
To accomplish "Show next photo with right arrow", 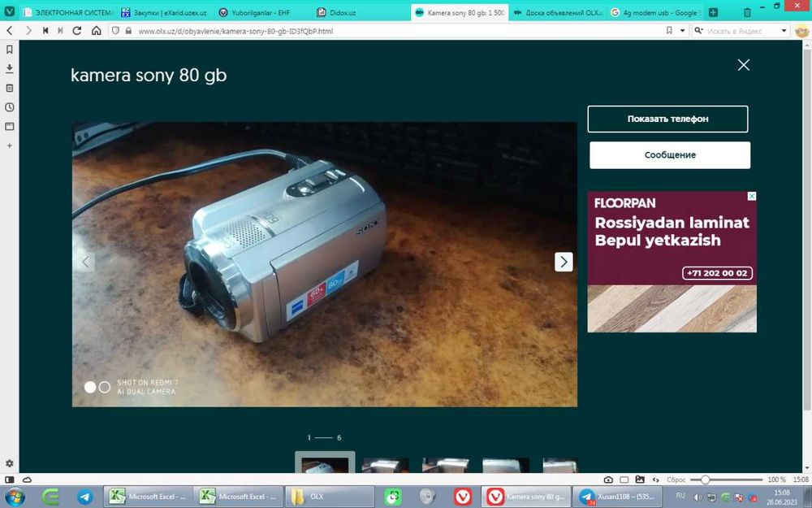I will pyautogui.click(x=564, y=262).
